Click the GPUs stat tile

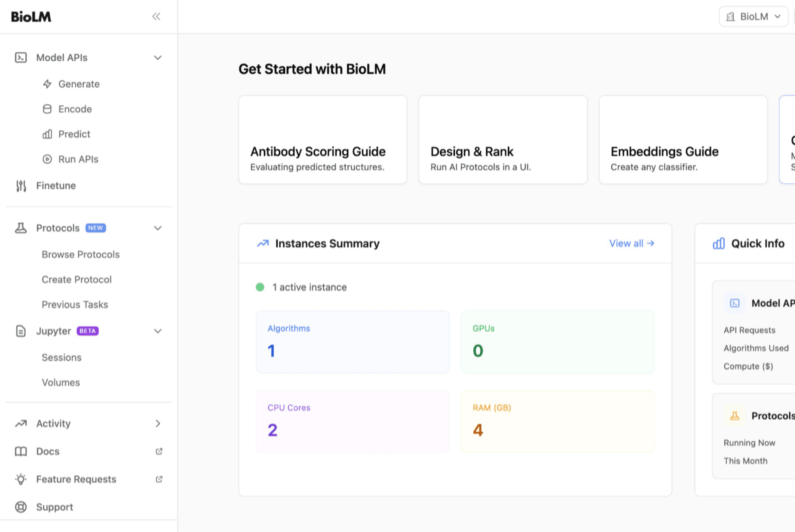tap(557, 342)
